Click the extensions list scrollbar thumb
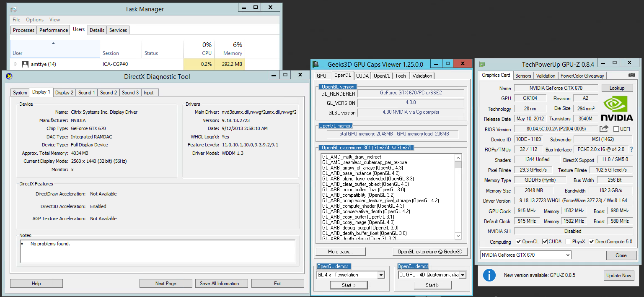The height and width of the screenshot is (297, 644). coord(458,165)
